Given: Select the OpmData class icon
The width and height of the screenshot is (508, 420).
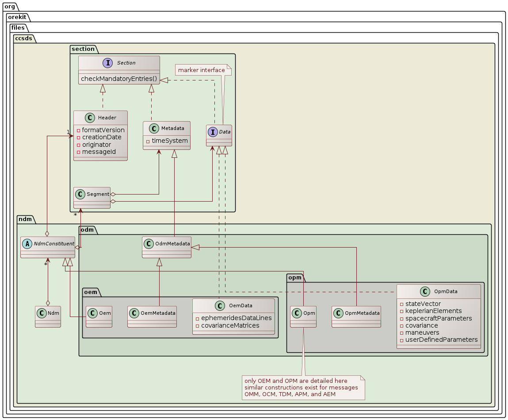Looking at the screenshot, I should [x=426, y=291].
